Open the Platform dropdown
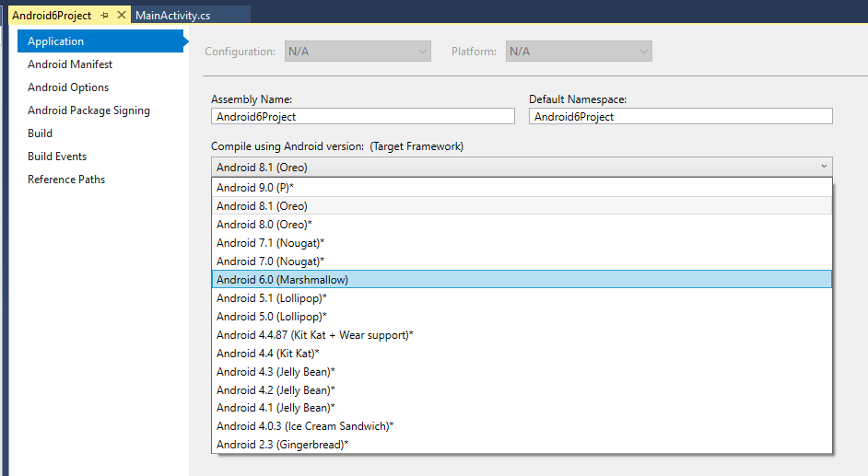Screen dimensions: 868x476 [x=579, y=52]
